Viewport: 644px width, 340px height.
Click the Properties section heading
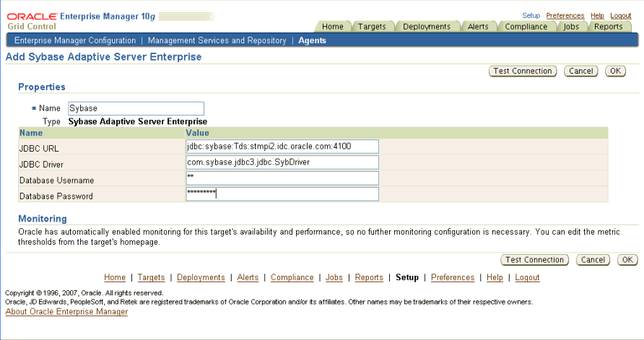coord(42,87)
